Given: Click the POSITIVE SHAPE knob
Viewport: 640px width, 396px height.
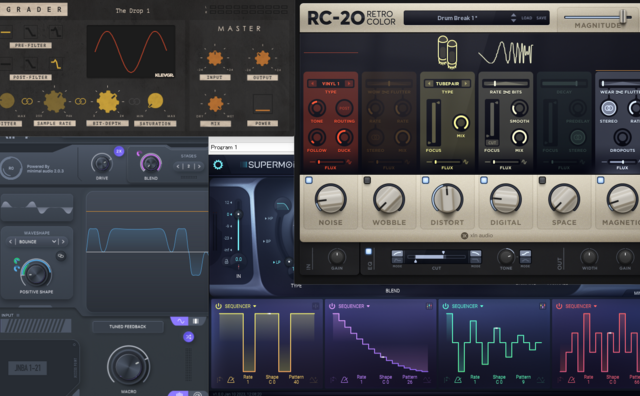Looking at the screenshot, I should [36, 273].
